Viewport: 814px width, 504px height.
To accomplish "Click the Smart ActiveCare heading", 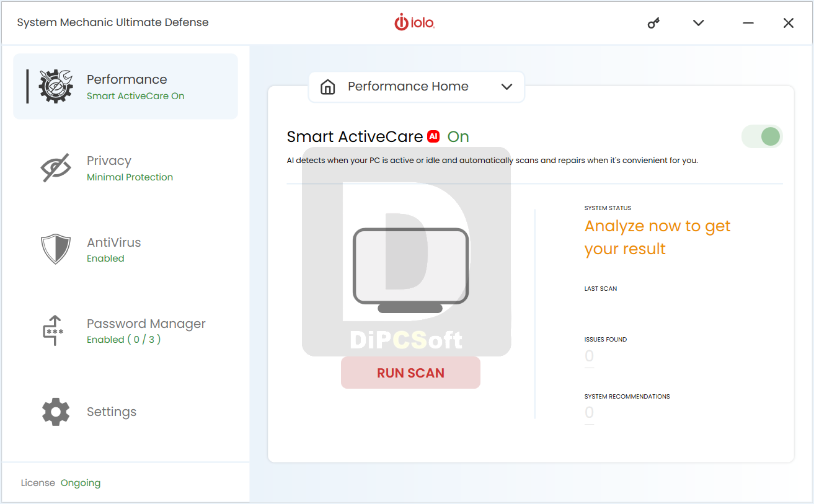I will coord(355,136).
